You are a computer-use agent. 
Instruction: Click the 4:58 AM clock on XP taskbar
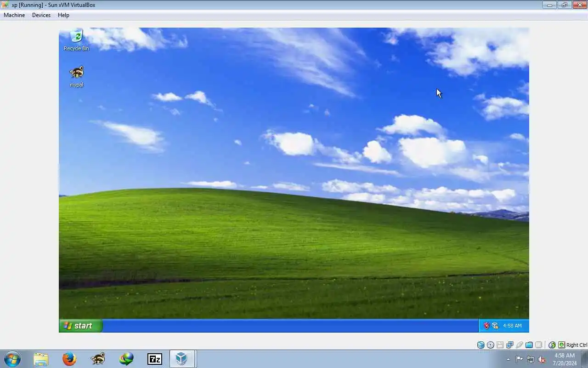[512, 326]
